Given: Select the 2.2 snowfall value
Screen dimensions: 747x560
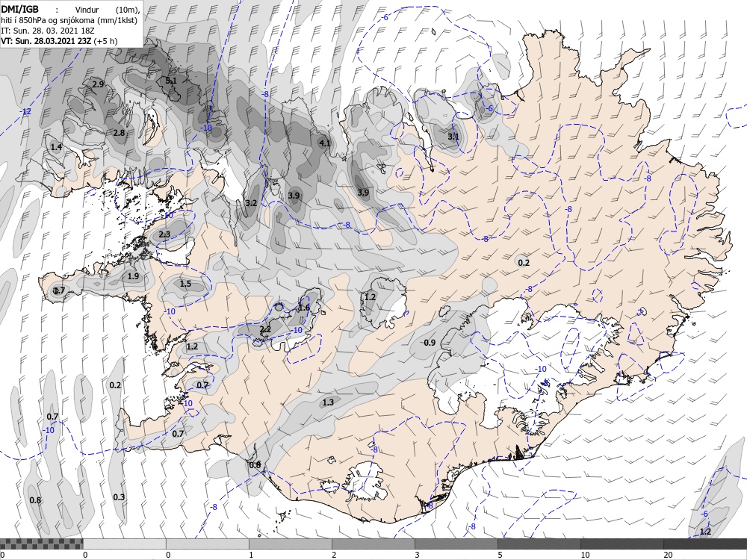Looking at the screenshot, I should 265,329.
